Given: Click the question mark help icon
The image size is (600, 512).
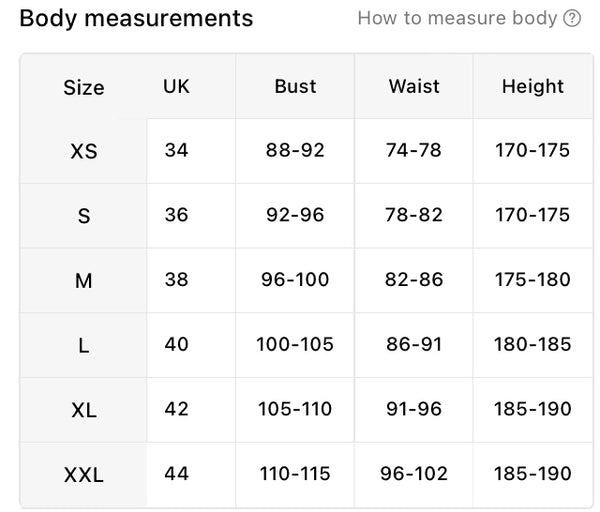Looking at the screenshot, I should [572, 18].
